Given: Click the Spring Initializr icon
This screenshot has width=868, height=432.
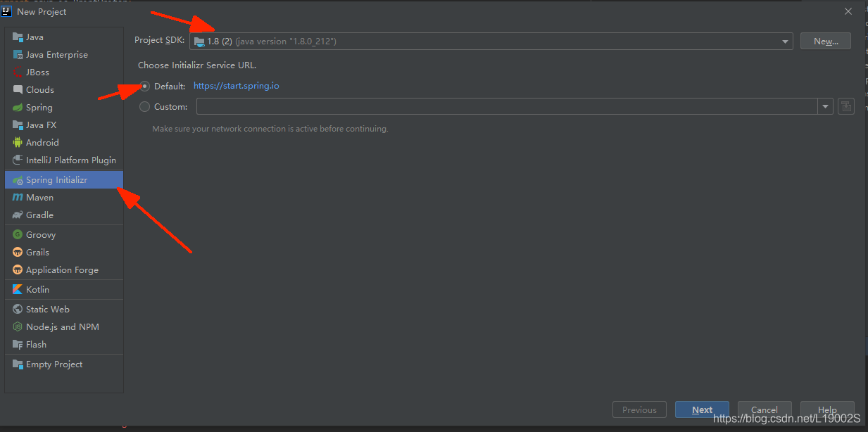Looking at the screenshot, I should click(x=18, y=180).
